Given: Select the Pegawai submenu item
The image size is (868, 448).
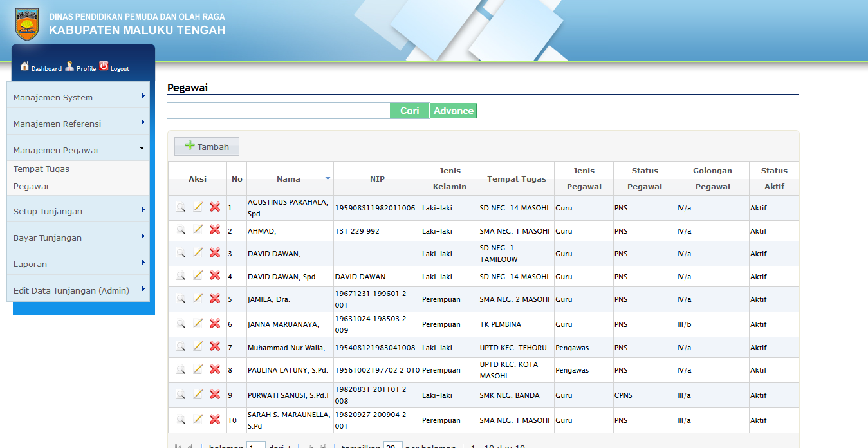Looking at the screenshot, I should coord(78,187).
